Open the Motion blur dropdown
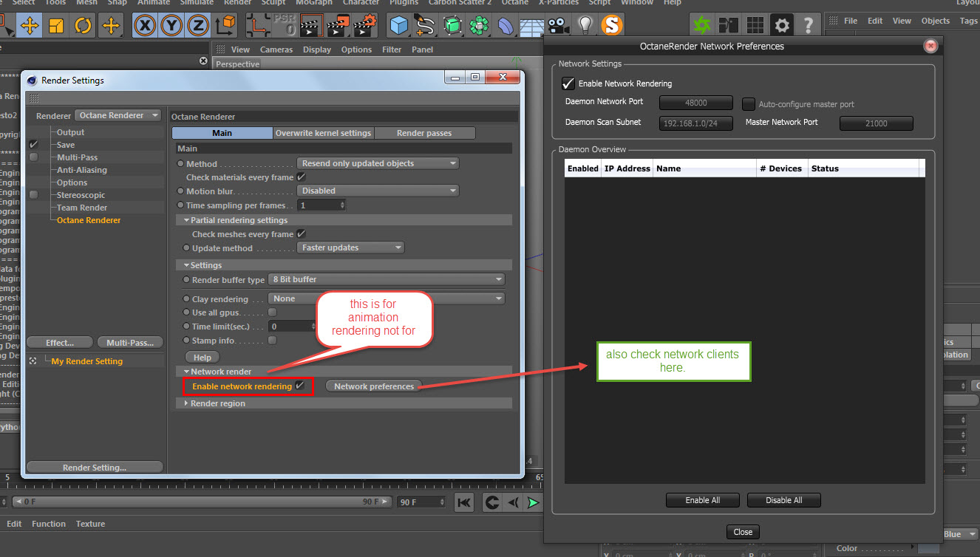Screen dimensions: 980x557 point(378,191)
